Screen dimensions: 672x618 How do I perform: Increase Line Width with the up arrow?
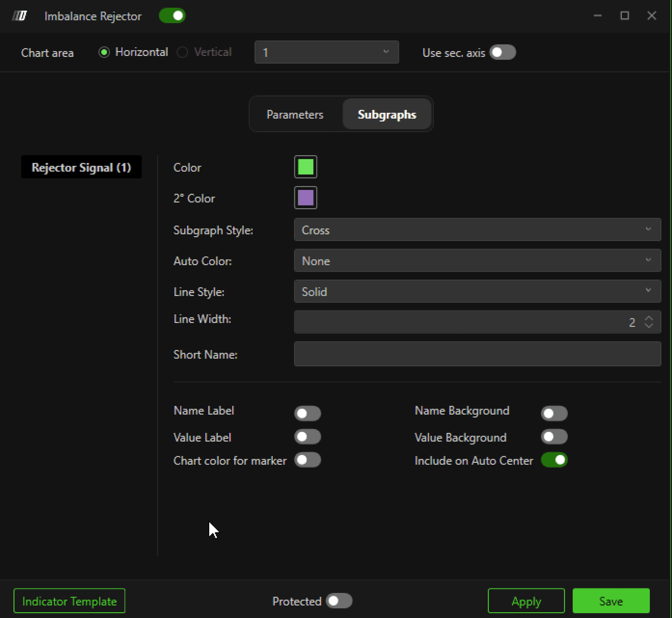649,318
